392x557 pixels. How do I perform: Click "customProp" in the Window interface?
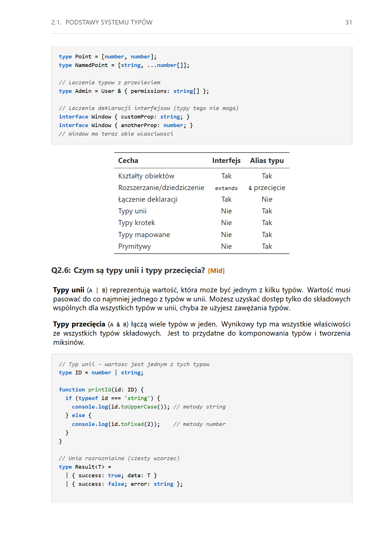pyautogui.click(x=137, y=117)
